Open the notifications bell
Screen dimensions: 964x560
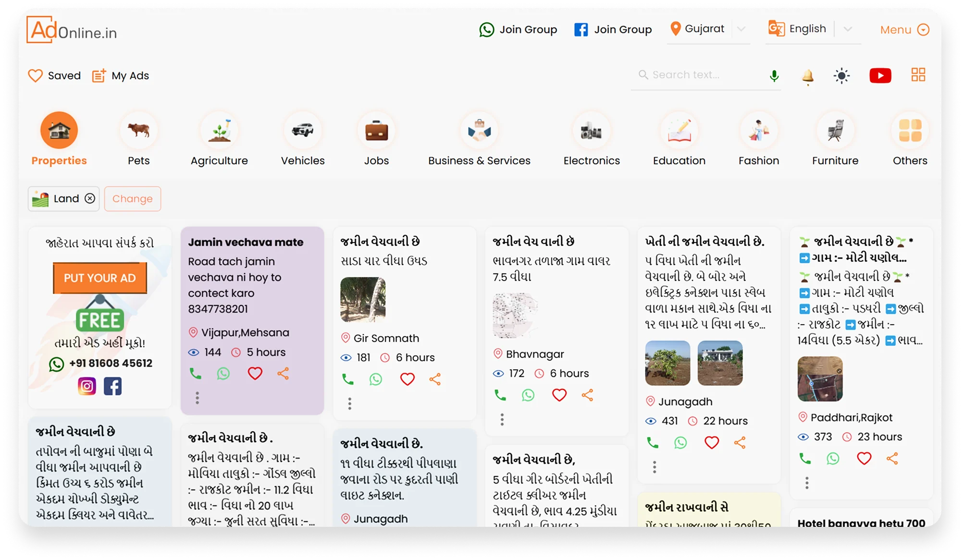[807, 76]
